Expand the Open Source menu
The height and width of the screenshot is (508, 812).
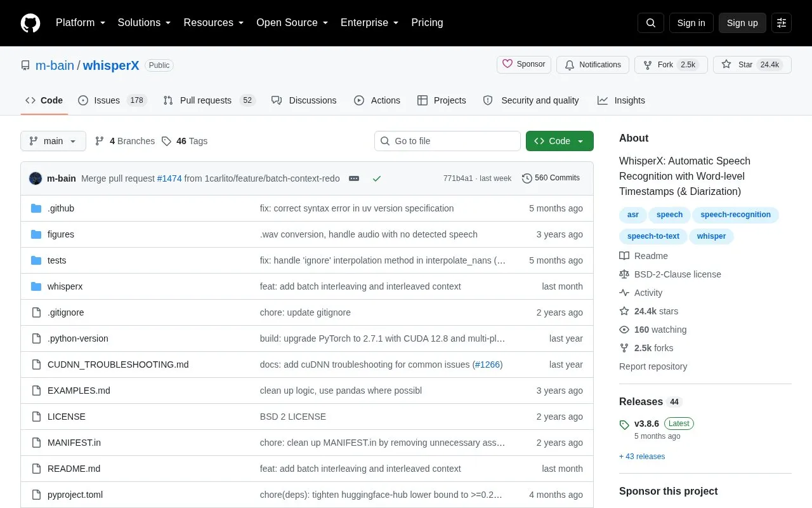292,23
